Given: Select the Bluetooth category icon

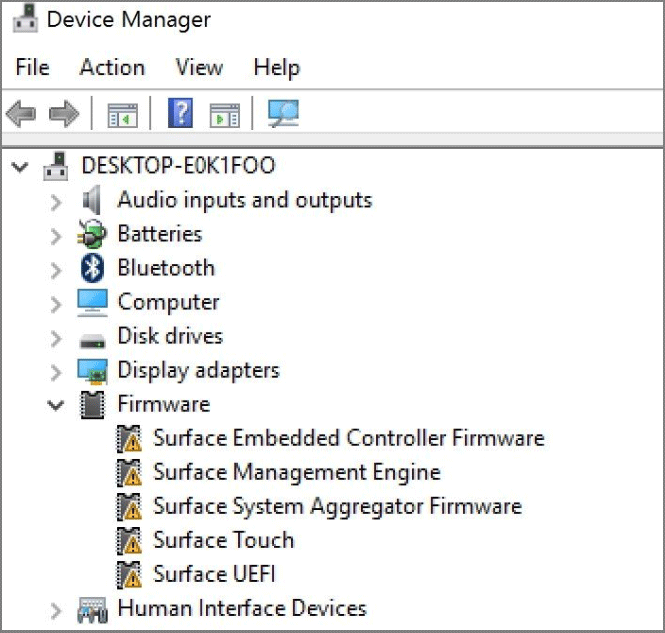Looking at the screenshot, I should pyautogui.click(x=92, y=268).
